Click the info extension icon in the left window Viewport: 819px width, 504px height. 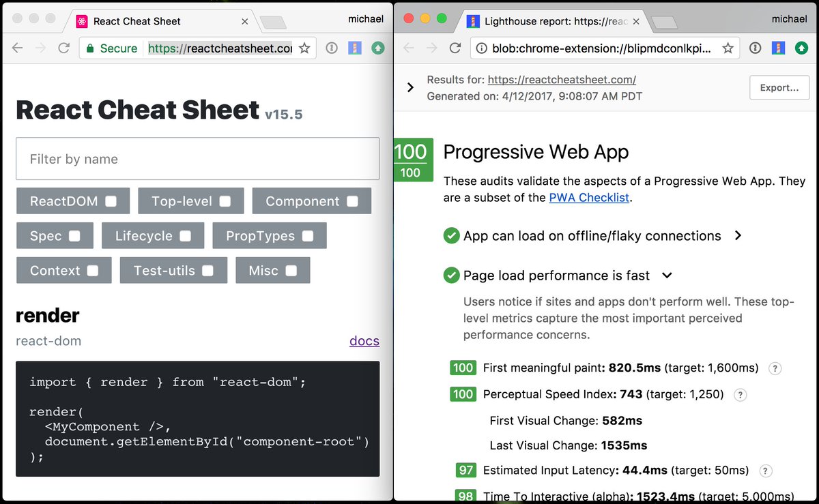point(331,48)
